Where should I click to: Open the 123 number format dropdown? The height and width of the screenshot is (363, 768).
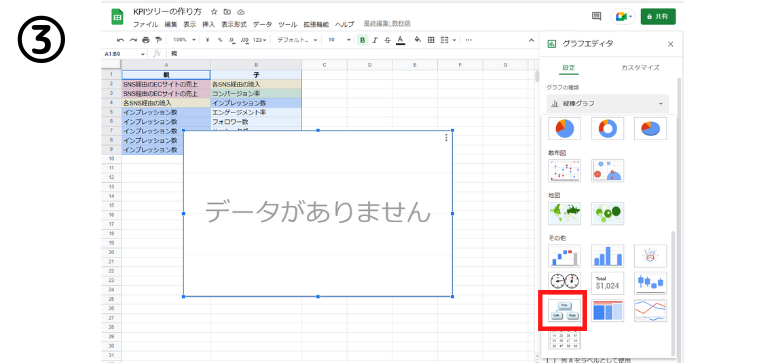(x=260, y=40)
